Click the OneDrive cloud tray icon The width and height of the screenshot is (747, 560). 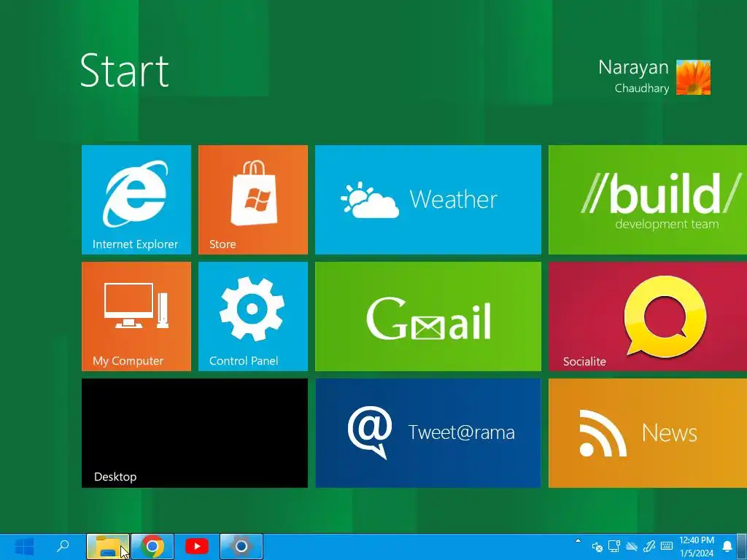point(631,547)
